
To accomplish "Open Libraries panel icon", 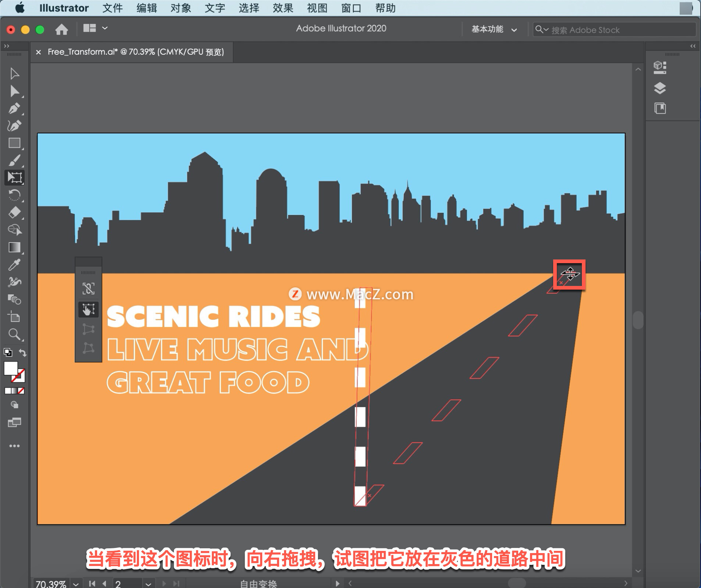I will pos(660,108).
